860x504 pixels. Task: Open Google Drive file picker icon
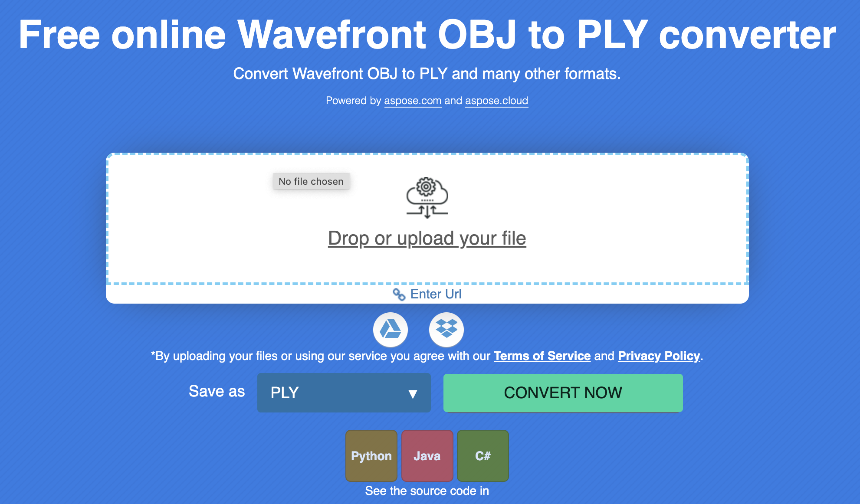point(391,329)
